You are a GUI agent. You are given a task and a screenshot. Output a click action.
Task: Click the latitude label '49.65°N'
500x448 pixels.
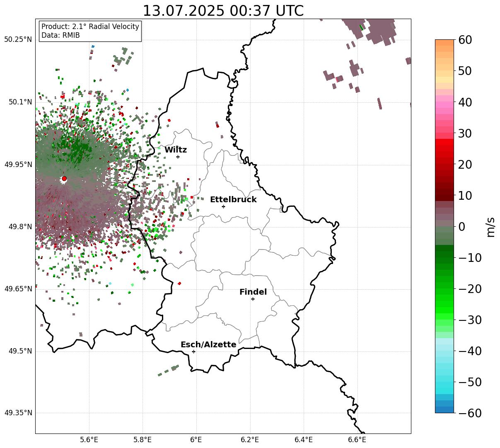pos(18,289)
